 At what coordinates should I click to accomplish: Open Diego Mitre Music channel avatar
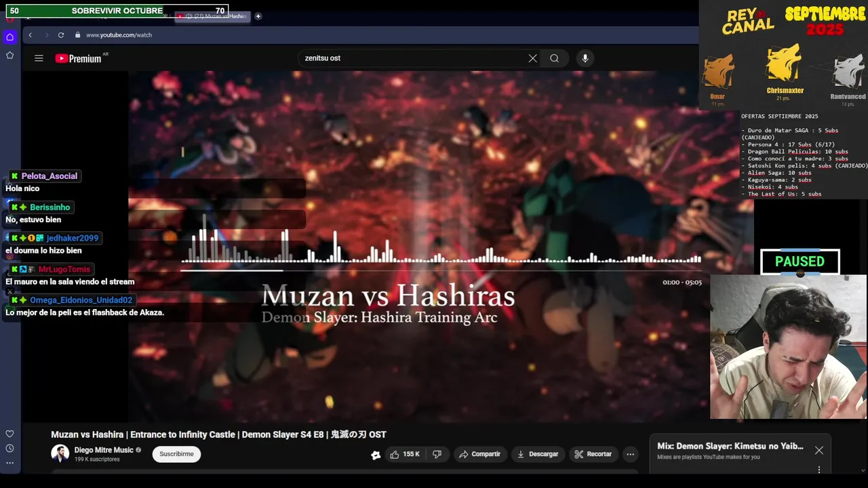coord(60,453)
